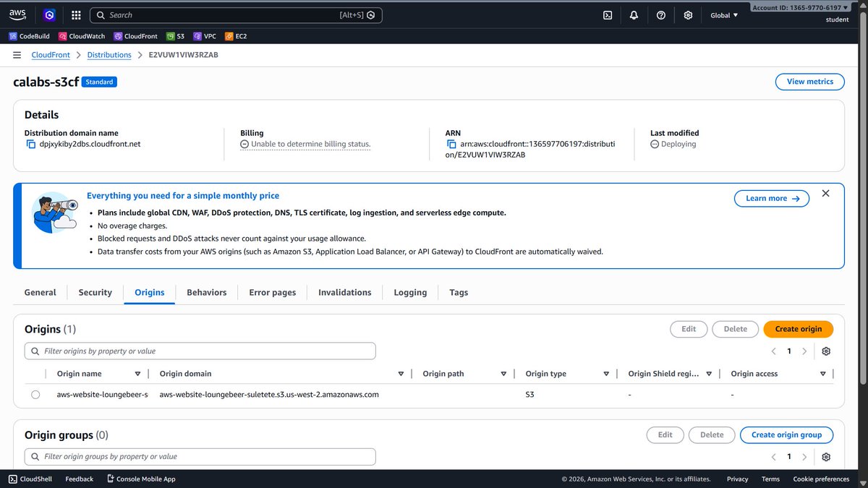
Task: Focus the Filter origin groups search field
Action: click(200, 456)
